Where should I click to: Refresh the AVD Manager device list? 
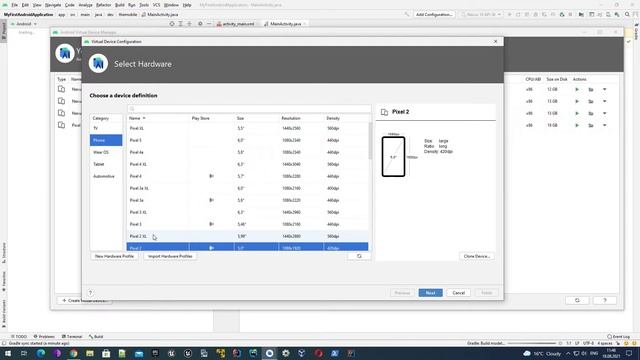(x=577, y=300)
